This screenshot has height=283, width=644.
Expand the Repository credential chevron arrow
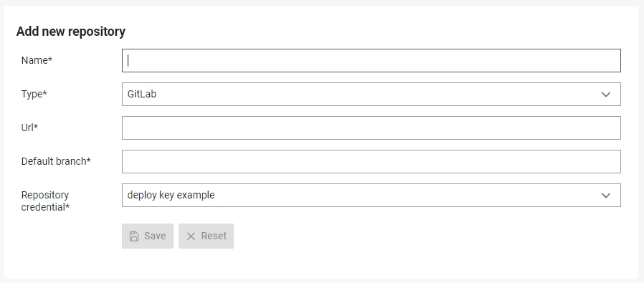[x=606, y=195]
